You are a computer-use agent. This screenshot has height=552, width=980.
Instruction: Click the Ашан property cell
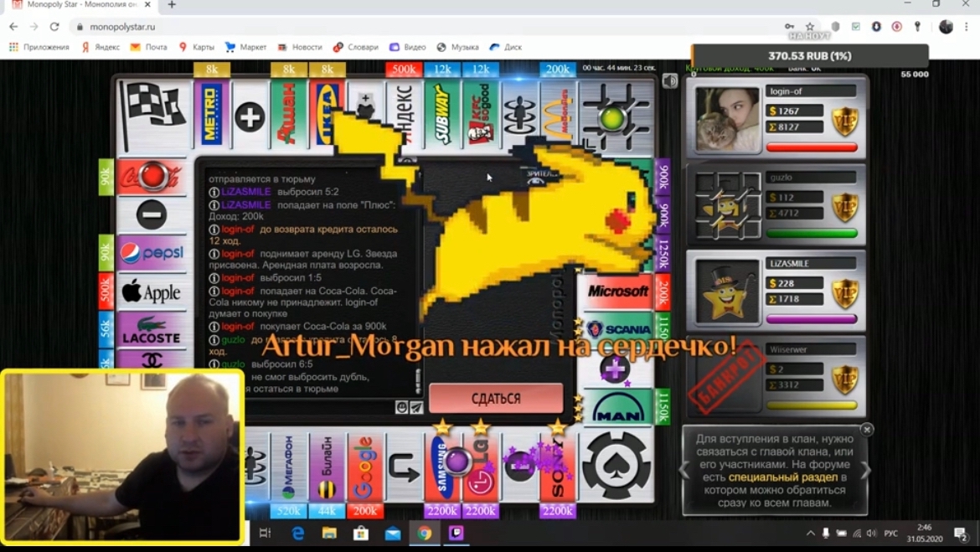click(288, 115)
